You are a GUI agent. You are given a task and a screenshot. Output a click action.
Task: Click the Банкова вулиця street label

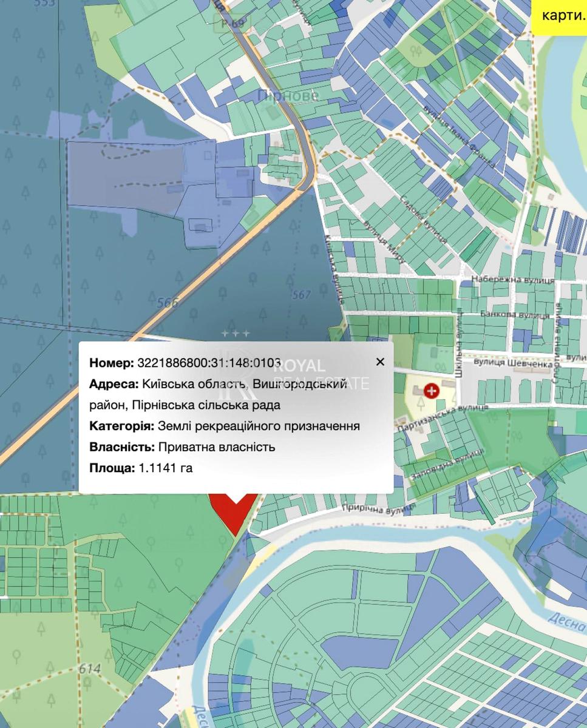coord(515,315)
